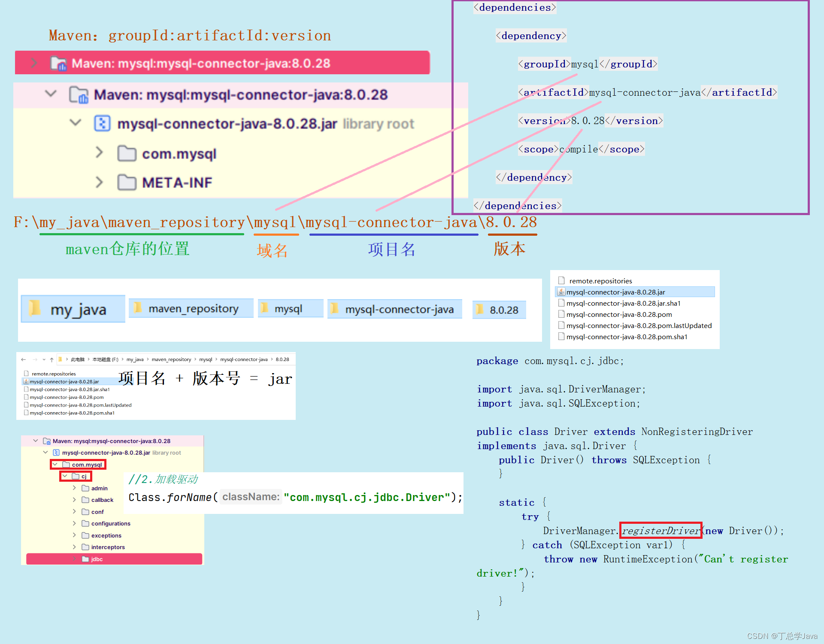Click the mysql-connector-java yellow folder icon

click(x=334, y=308)
